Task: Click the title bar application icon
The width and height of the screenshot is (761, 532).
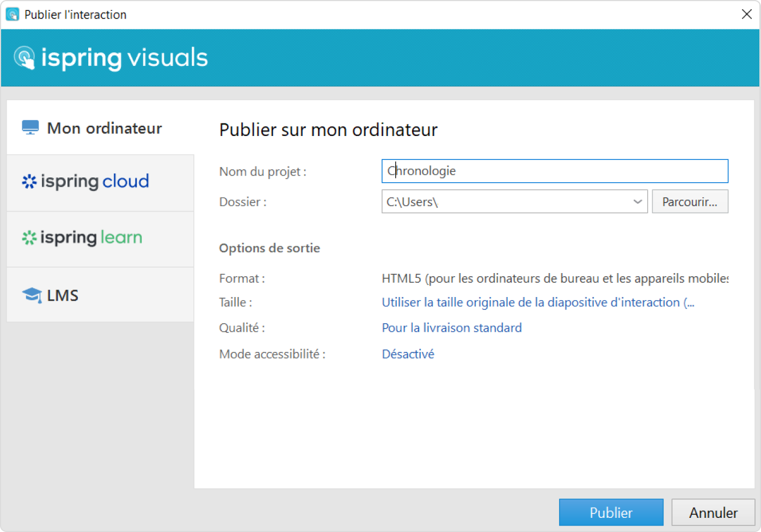Action: [x=12, y=14]
